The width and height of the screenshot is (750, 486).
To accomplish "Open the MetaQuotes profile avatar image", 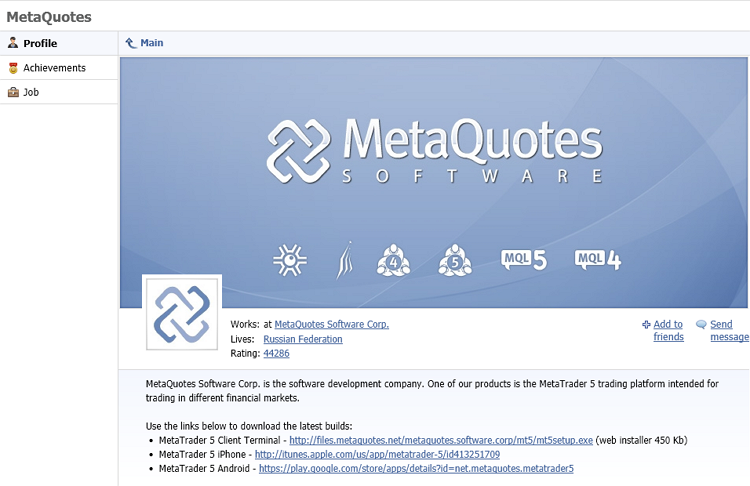I will (x=182, y=314).
